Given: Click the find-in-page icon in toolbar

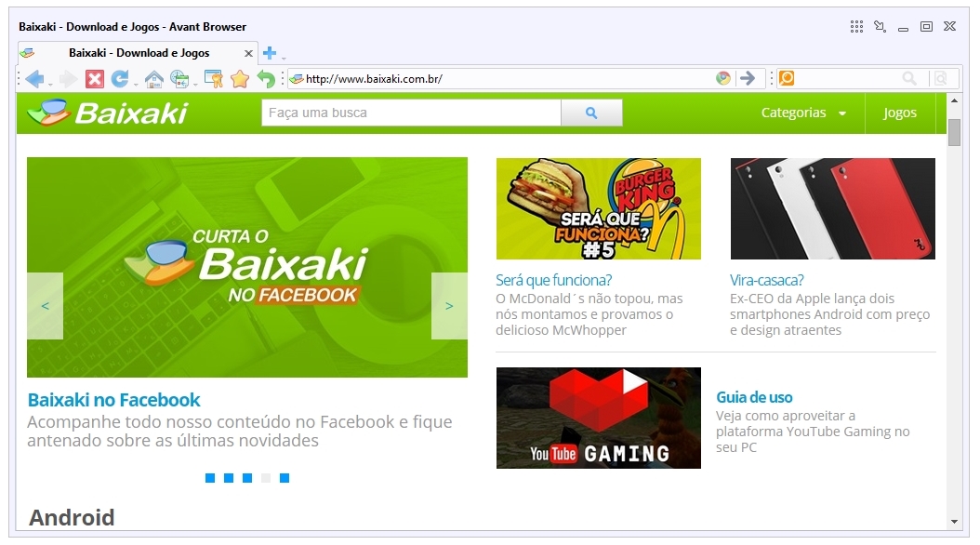Looking at the screenshot, I should 941,78.
